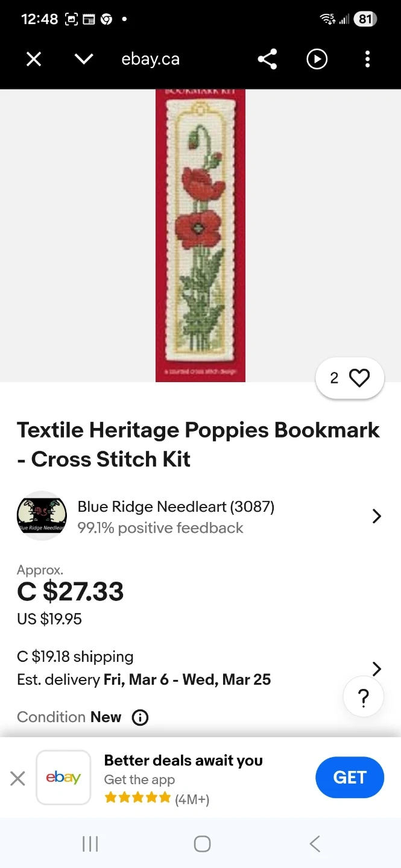This screenshot has width=401, height=868.
Task: Tap the share icon
Action: pos(267,59)
